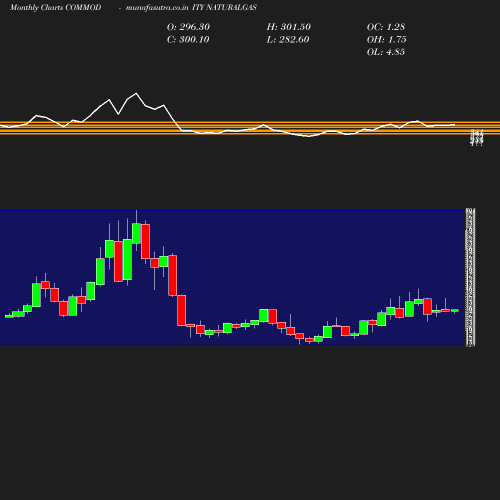Screen dimensions: 500x500
Task: Click the price axis labels beside the candlestick panel
Action: pos(470,278)
